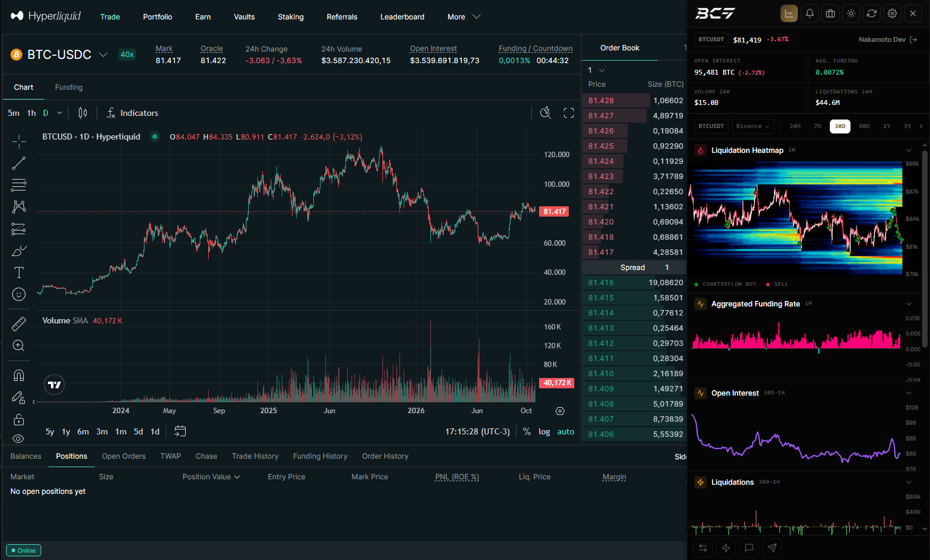Toggle auto scale on chart
Image resolution: width=930 pixels, height=560 pixels.
click(566, 432)
